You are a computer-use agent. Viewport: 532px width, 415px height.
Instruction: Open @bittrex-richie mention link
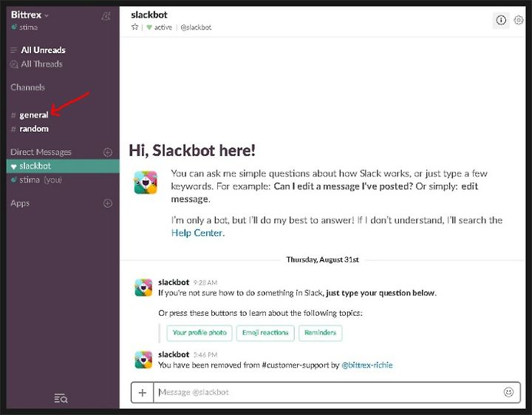tap(367, 365)
